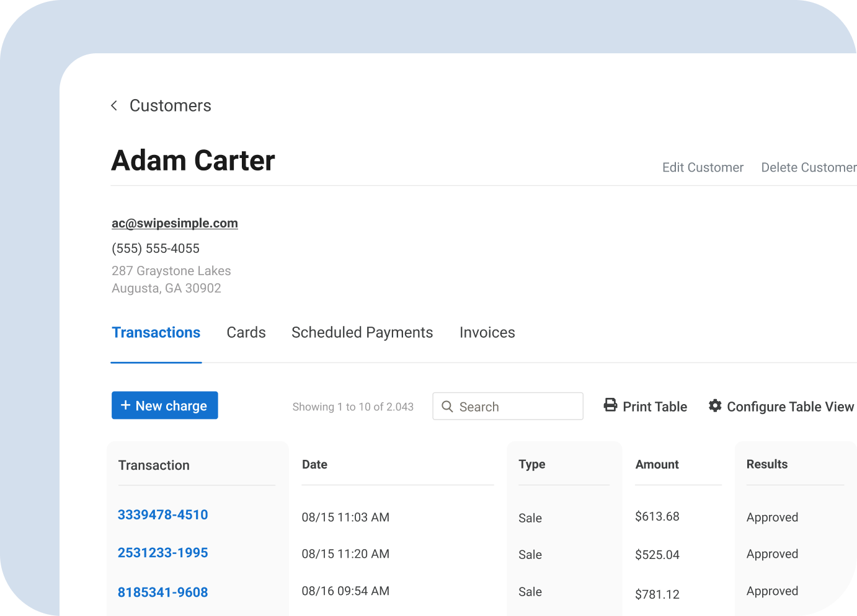The height and width of the screenshot is (616, 857).
Task: Click the magnifying glass in the search box
Action: [448, 407]
